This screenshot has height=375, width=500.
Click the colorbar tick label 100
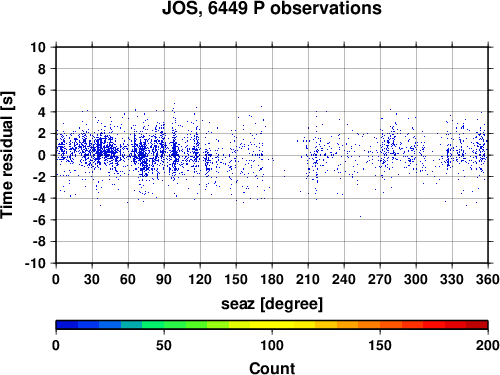tap(272, 345)
